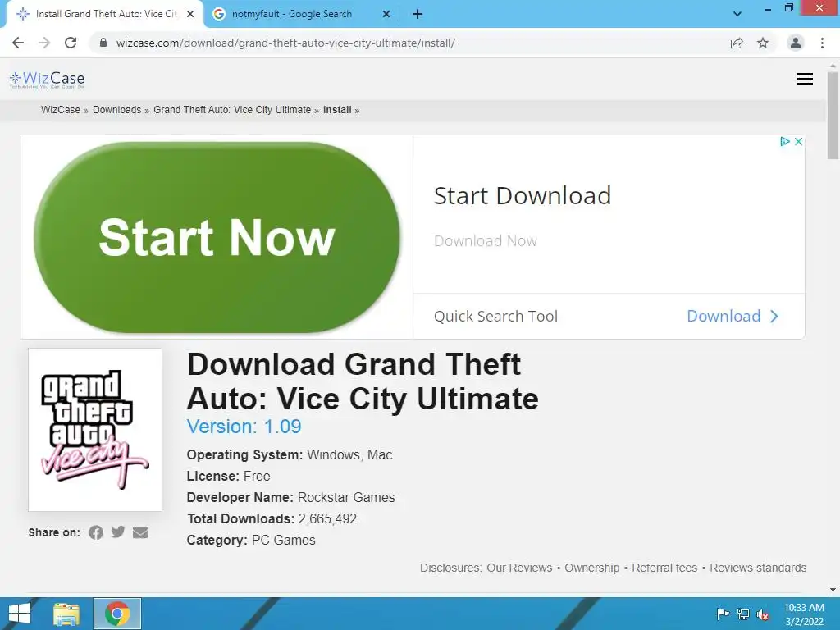Click the Rockstar Games developer name
The image size is (840, 630).
click(346, 497)
